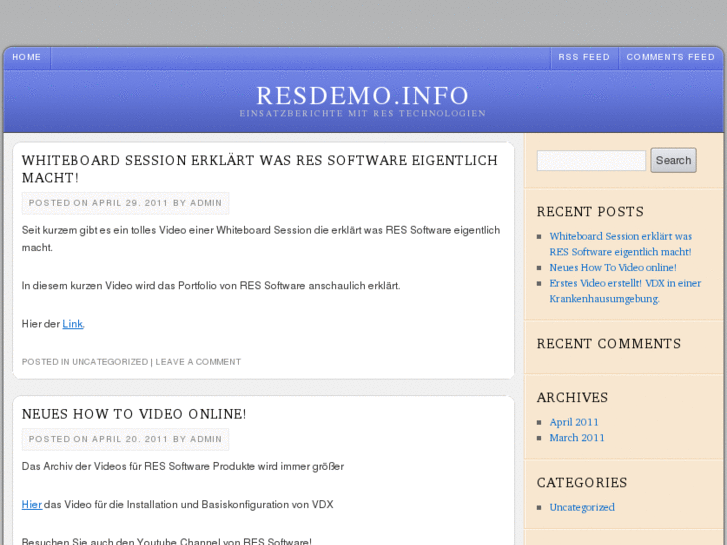Open the Whiteboard Session post title
Screen dimensions: 727x545
260,169
